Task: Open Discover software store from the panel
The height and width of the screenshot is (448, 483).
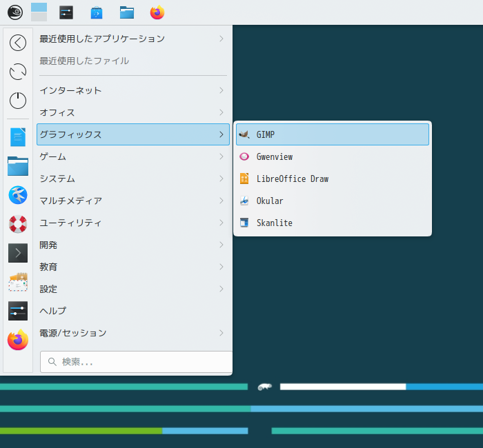Action: pyautogui.click(x=97, y=12)
